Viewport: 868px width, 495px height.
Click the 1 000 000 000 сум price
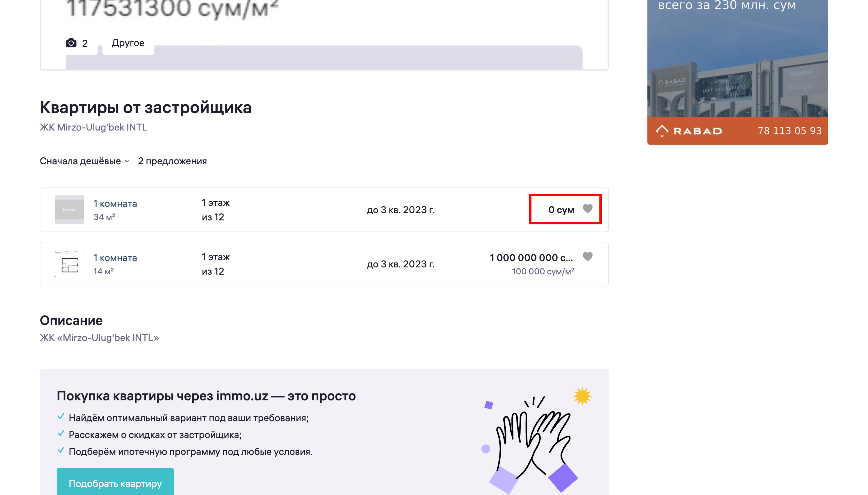pyautogui.click(x=531, y=258)
